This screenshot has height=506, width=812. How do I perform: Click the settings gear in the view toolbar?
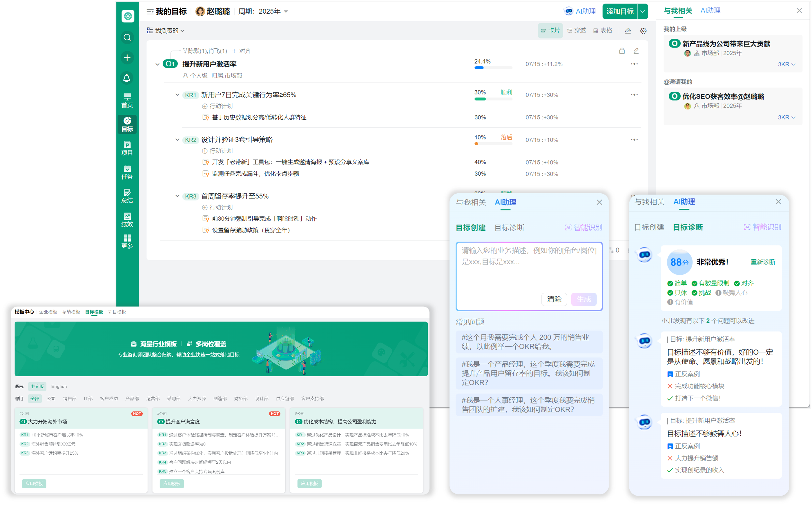643,31
